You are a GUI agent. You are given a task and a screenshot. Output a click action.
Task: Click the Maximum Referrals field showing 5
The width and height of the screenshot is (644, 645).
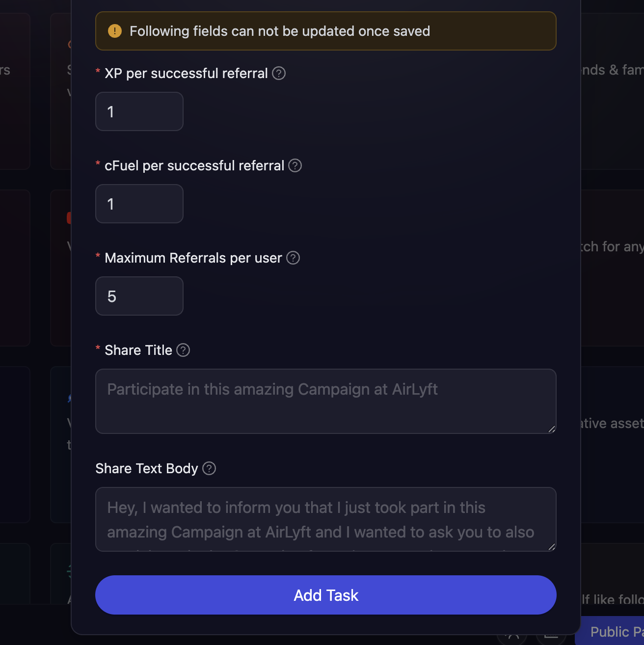(x=139, y=296)
